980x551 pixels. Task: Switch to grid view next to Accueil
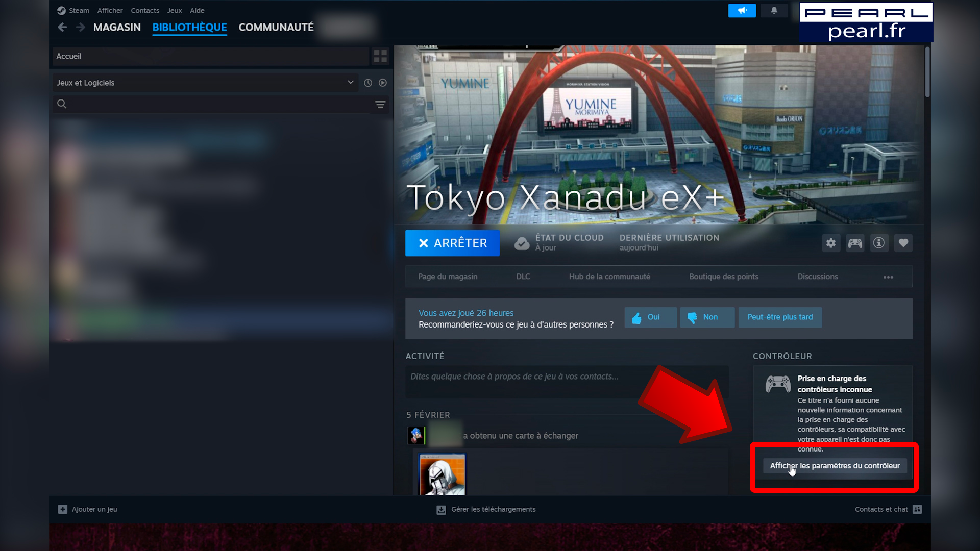tap(380, 56)
